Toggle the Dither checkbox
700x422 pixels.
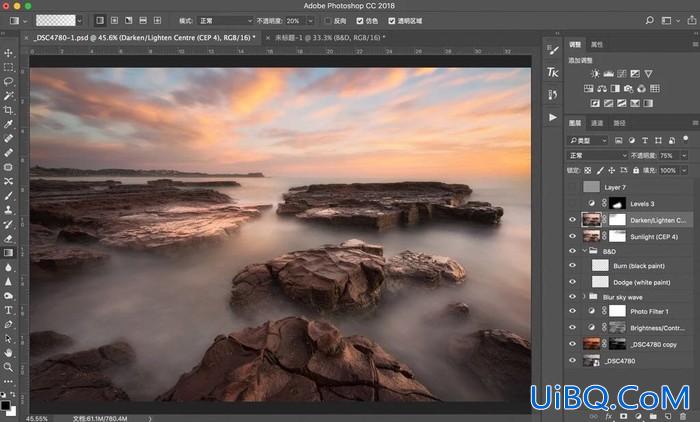360,21
